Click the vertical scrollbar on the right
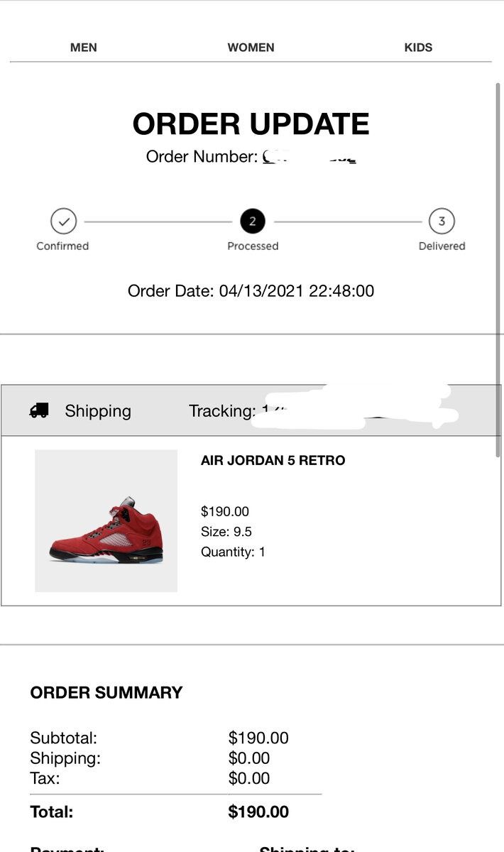Screen dimensions: 504x852 [x=498, y=270]
